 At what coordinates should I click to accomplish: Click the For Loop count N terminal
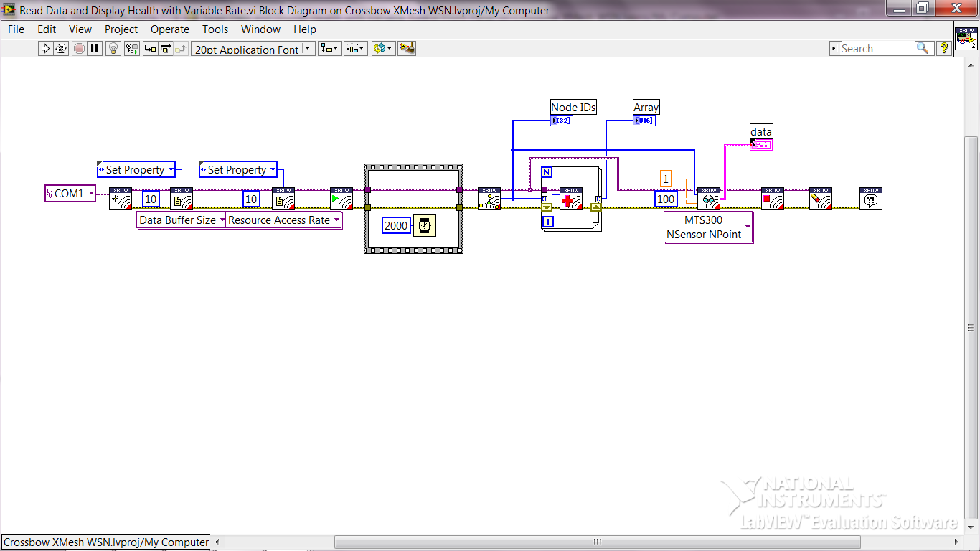pyautogui.click(x=547, y=172)
